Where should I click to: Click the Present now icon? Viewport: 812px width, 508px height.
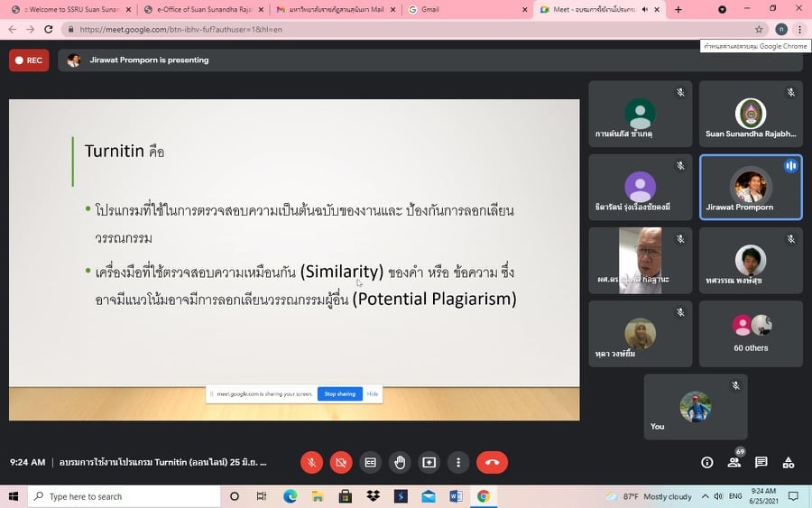coord(429,462)
